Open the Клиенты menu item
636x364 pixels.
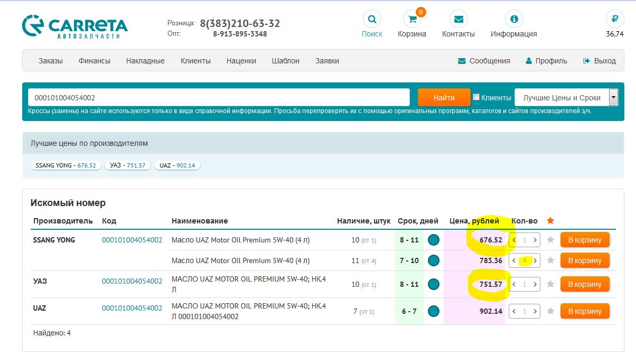coord(195,61)
